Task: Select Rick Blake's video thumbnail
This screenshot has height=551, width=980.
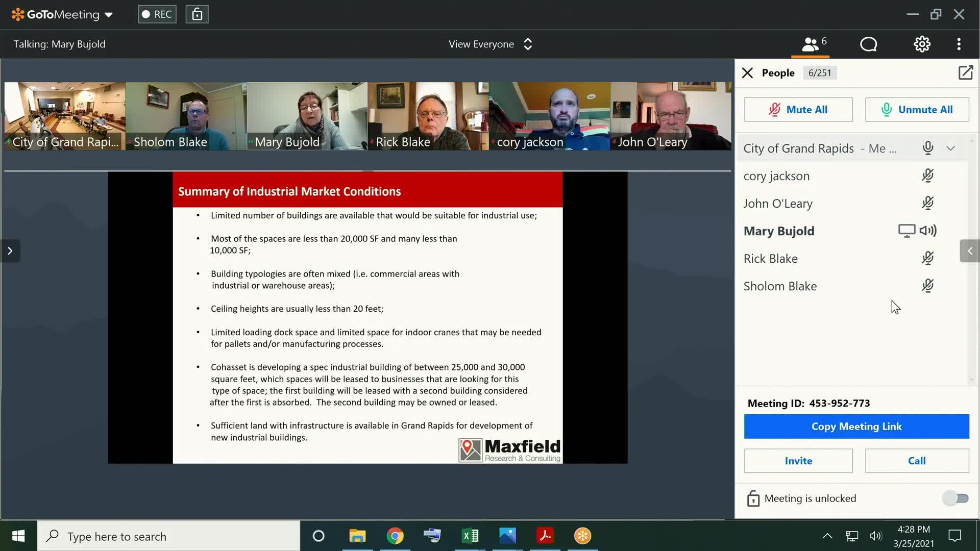Action: pyautogui.click(x=428, y=116)
